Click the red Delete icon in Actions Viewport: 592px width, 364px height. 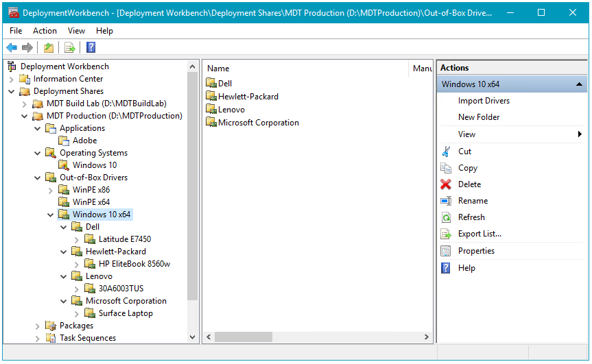(x=446, y=184)
